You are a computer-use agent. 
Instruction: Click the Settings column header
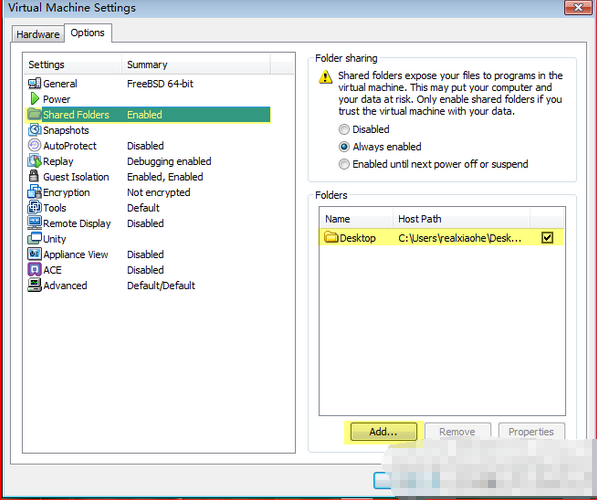73,64
